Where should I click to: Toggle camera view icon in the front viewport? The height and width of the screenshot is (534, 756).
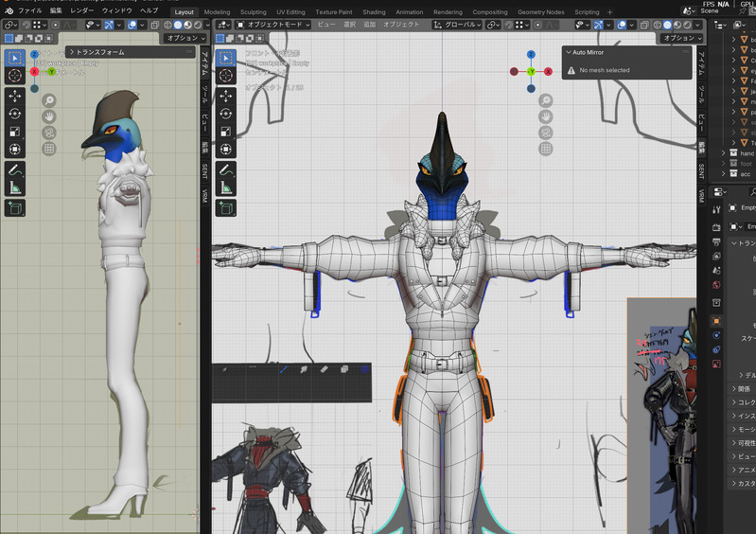546,133
